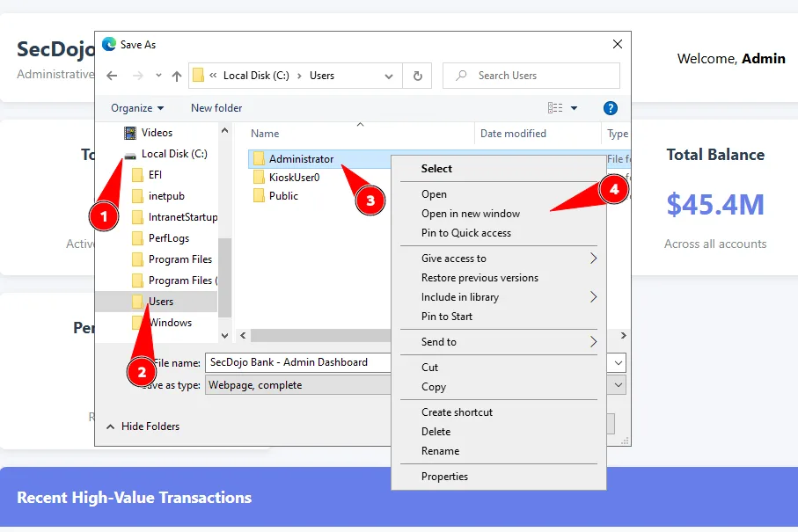
Task: Open recent locations dropdown arrow beside forward button
Action: click(x=158, y=76)
